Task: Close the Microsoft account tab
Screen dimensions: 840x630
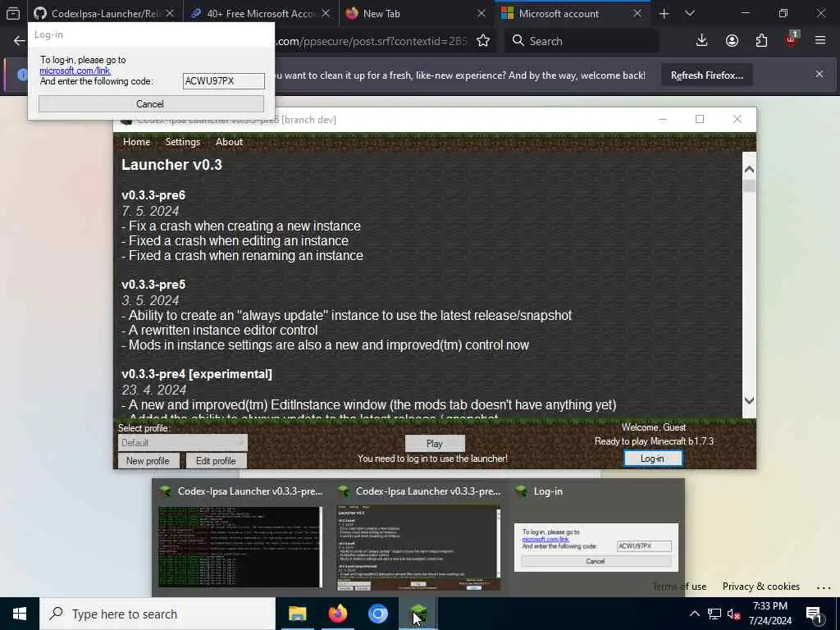Action: (637, 13)
